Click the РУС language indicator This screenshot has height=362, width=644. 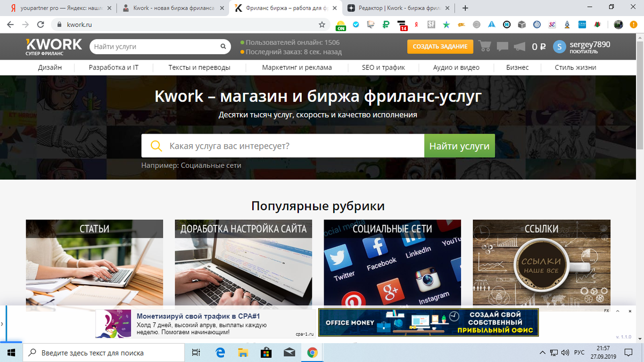click(580, 353)
